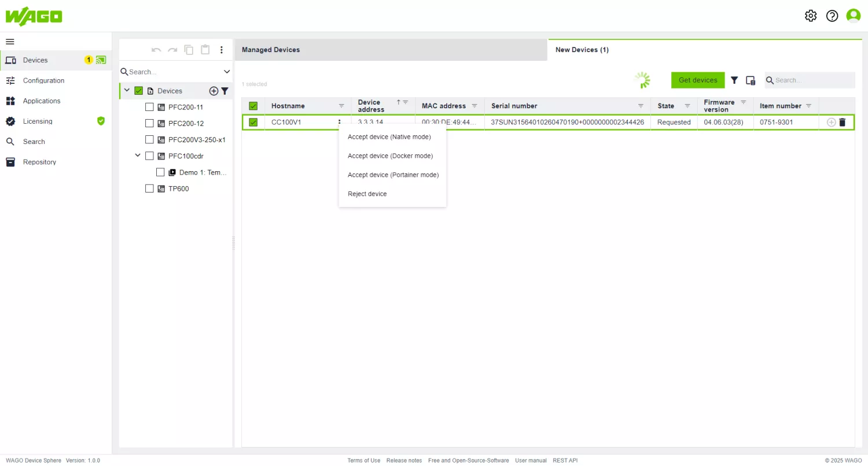Open the tree toolbar more options menu
Image resolution: width=868 pixels, height=466 pixels.
pos(221,50)
